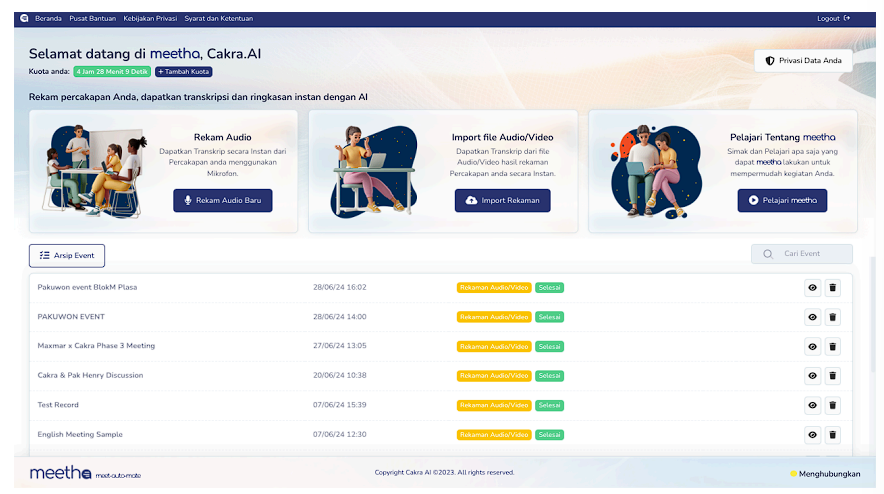
Task: Click the Rekam Audio card illustration
Action: (95, 171)
